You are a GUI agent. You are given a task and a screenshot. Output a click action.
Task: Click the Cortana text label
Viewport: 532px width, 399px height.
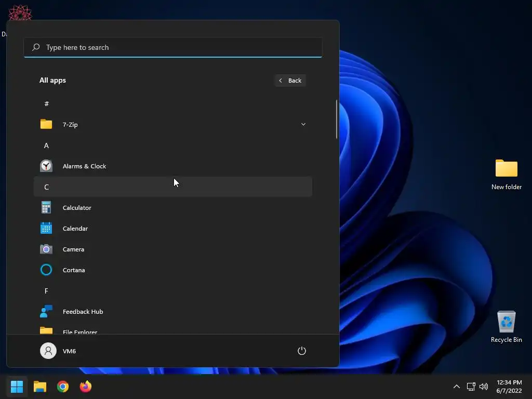[x=74, y=270]
